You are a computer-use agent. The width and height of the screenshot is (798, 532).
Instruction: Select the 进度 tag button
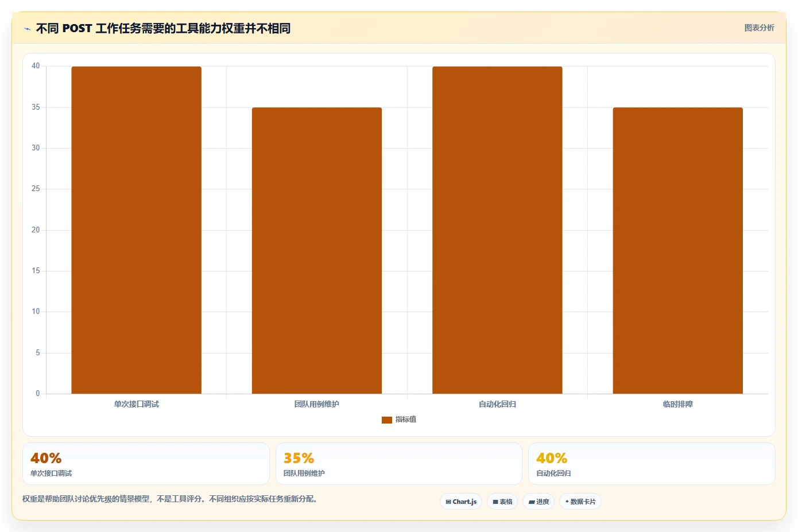point(539,502)
